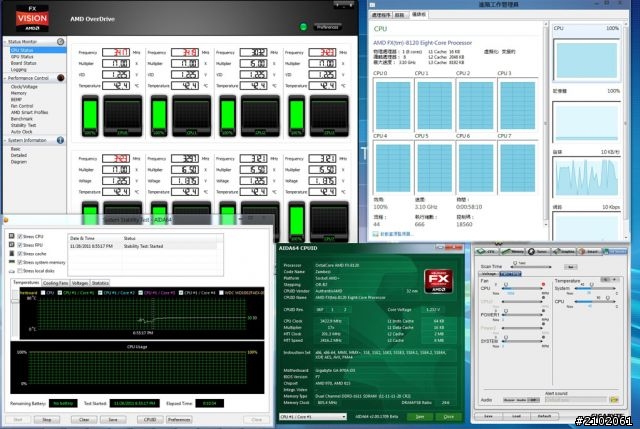
Task: Open the CPU tab in EasyTune toolbar
Action: pyautogui.click(x=487, y=251)
